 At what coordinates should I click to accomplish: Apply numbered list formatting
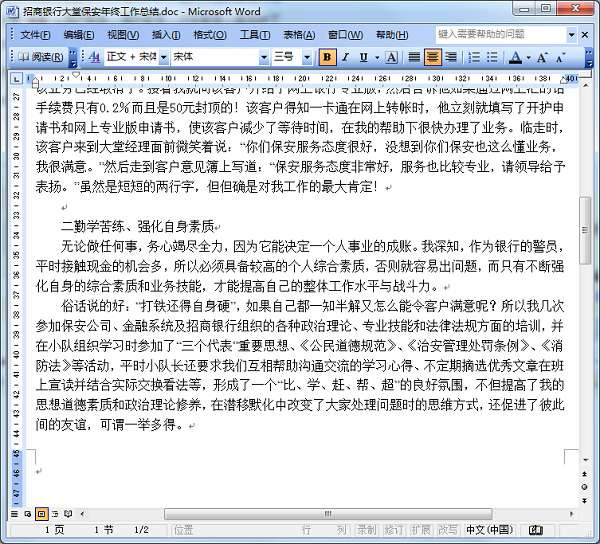click(x=474, y=57)
